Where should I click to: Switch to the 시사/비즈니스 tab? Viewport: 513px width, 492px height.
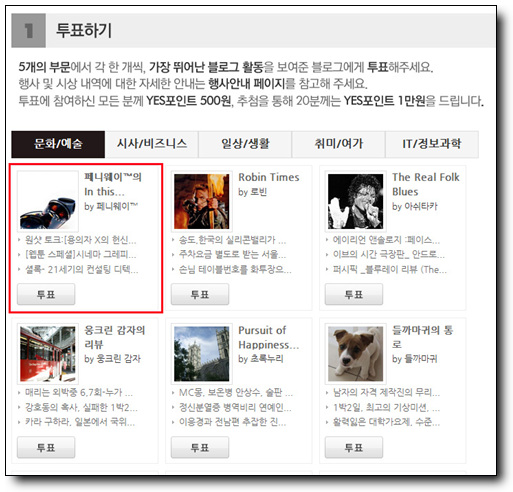152,144
